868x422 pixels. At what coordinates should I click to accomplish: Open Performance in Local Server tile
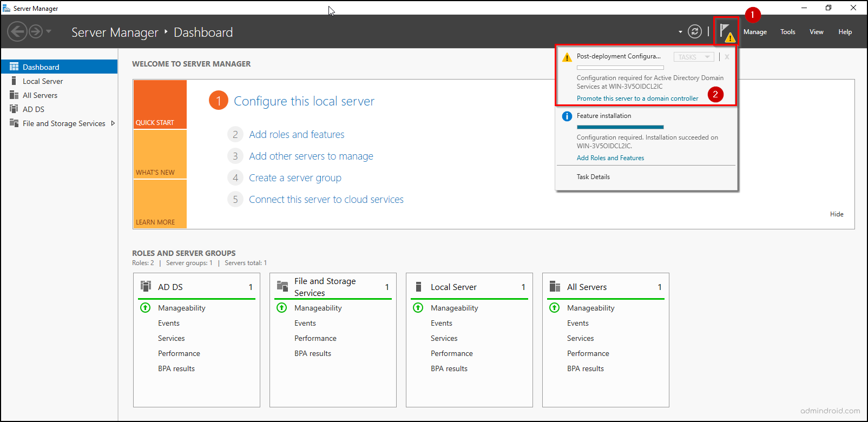452,353
